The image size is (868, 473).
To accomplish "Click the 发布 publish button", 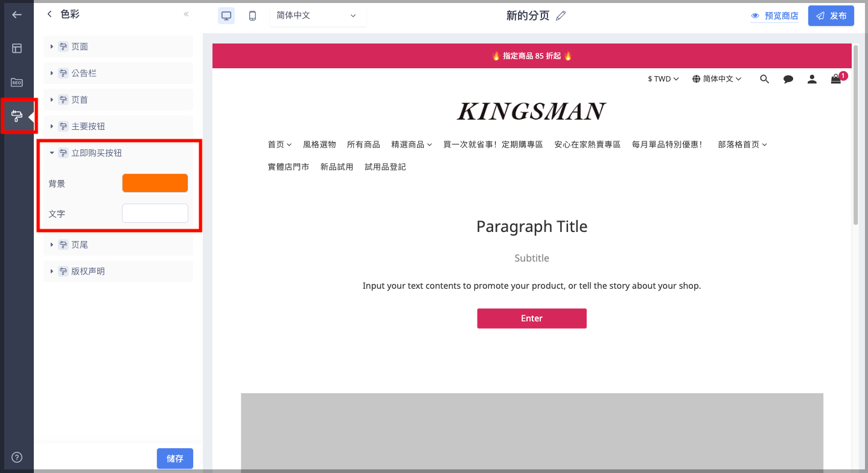I will click(831, 16).
